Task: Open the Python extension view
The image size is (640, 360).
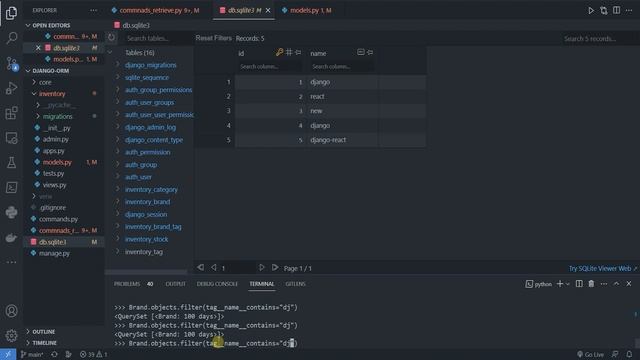Action: point(11,212)
